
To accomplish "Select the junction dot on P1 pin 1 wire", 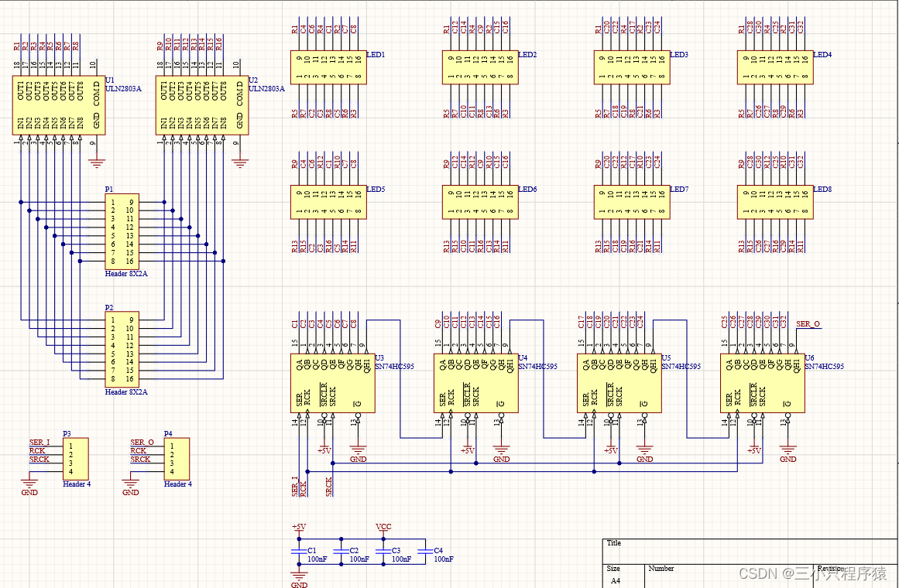I will pyautogui.click(x=21, y=202).
